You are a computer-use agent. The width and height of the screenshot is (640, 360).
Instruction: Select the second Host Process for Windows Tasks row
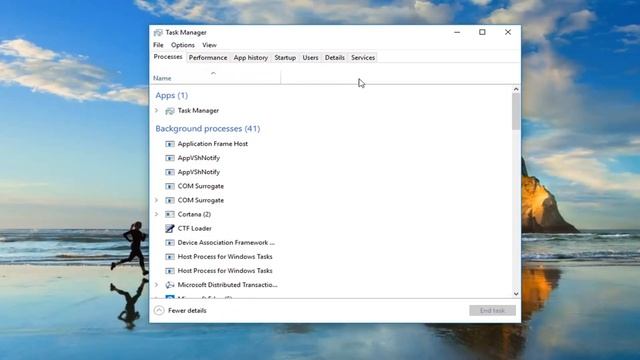click(x=331, y=271)
